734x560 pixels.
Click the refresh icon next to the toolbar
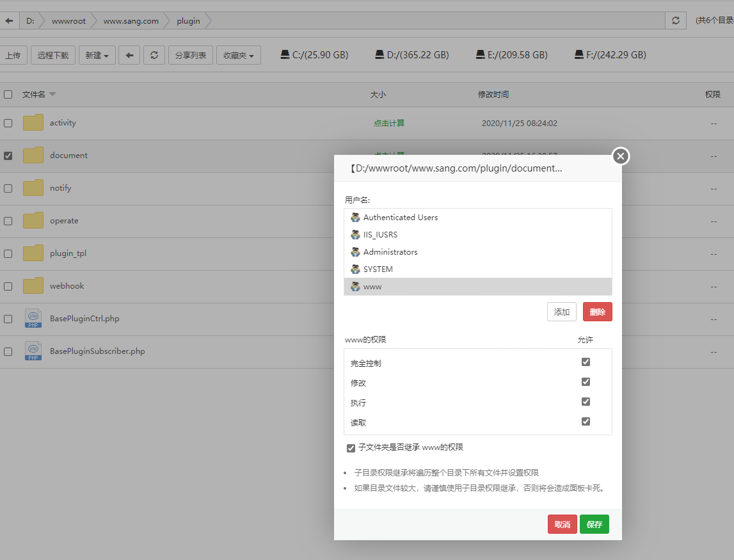(154, 54)
